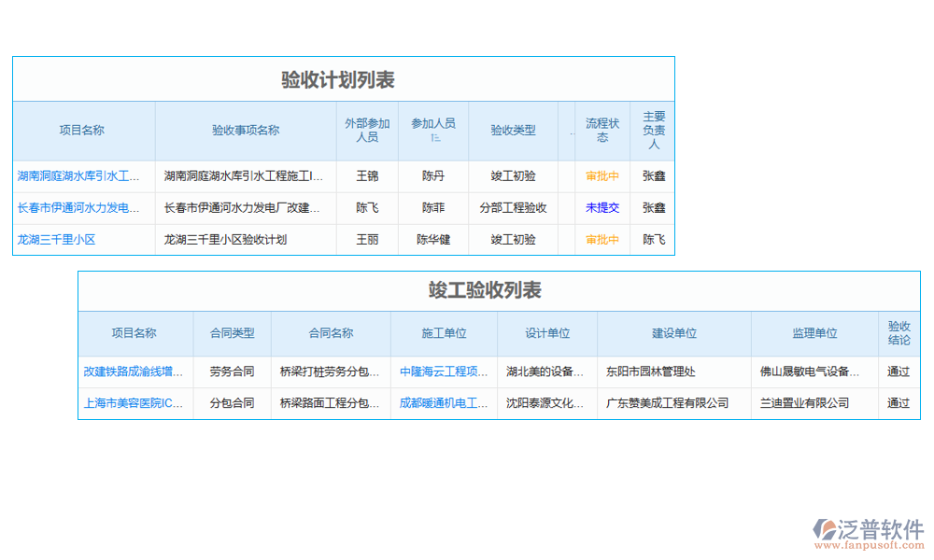Click the 验收事项名称 column header
Screen dimensions: 934x560
(x=245, y=131)
